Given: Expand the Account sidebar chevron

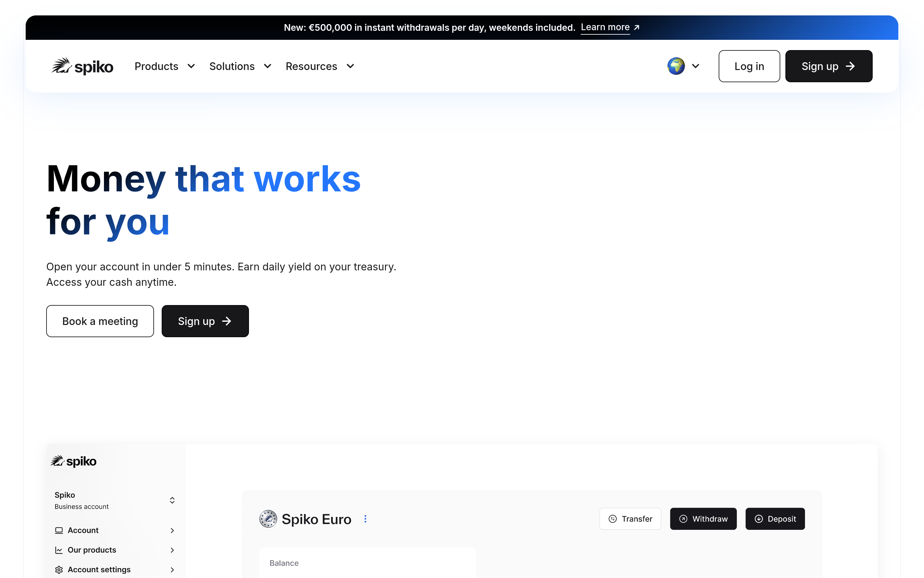Looking at the screenshot, I should pos(172,530).
